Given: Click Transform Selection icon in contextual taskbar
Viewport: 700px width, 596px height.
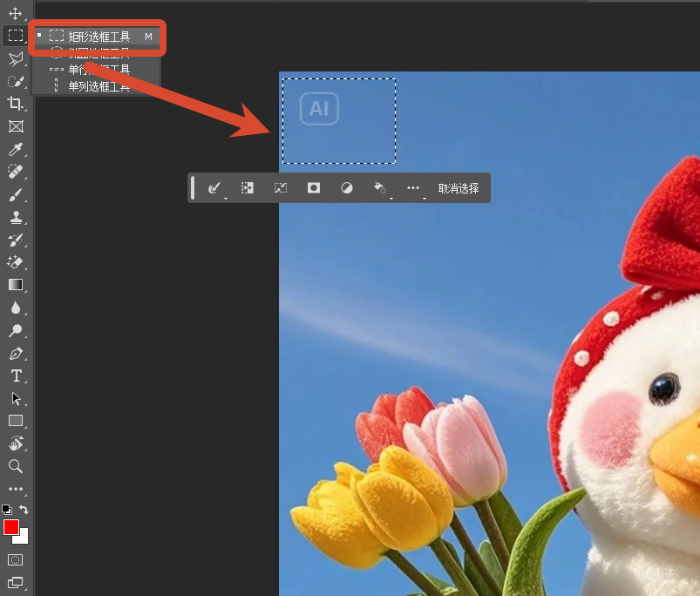Looking at the screenshot, I should 281,188.
